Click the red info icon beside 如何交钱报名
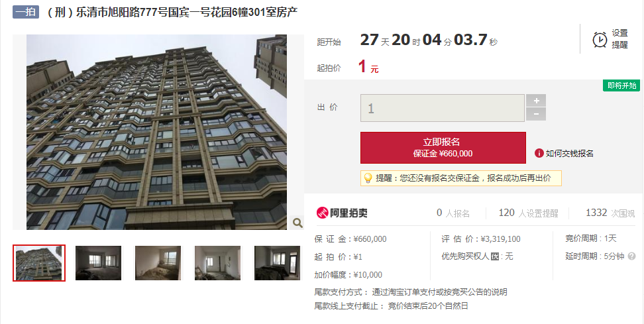The height and width of the screenshot is (324, 644). point(539,153)
